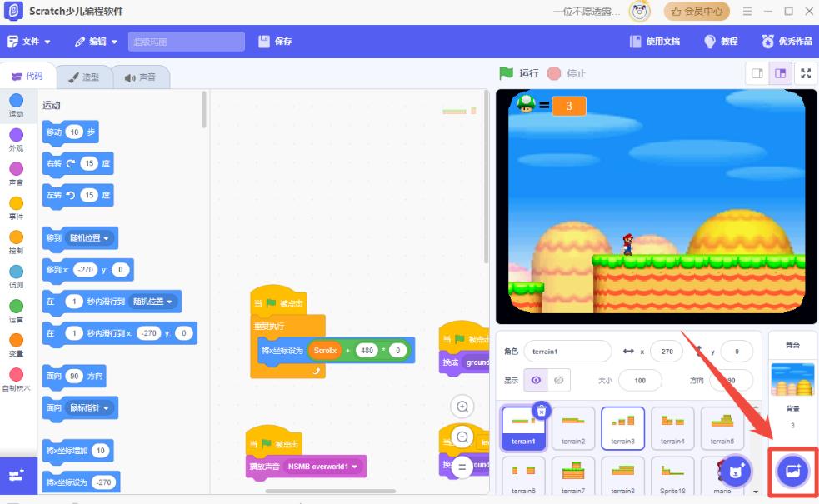Screen dimensions: 819x504
Task: Open the 文件 dropdown menu
Action: point(30,42)
